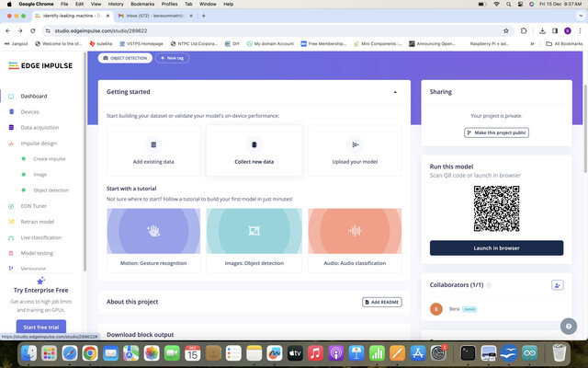Image resolution: width=588 pixels, height=368 pixels.
Task: Open the Model testing sidebar item
Action: click(37, 253)
